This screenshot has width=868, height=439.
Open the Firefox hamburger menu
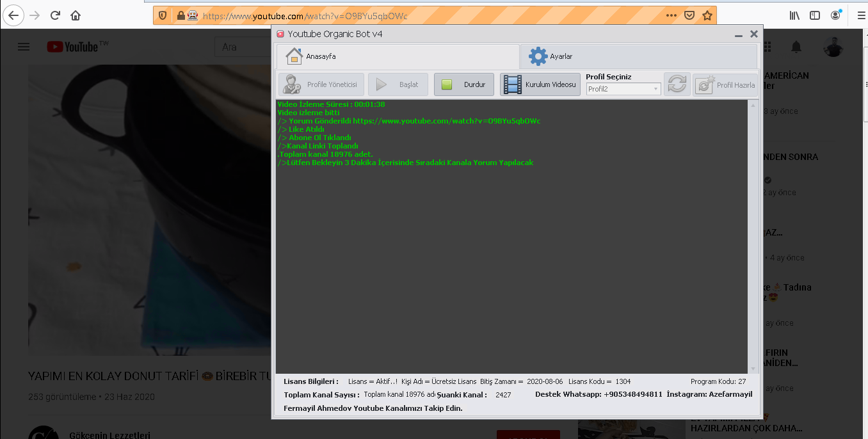click(x=861, y=15)
